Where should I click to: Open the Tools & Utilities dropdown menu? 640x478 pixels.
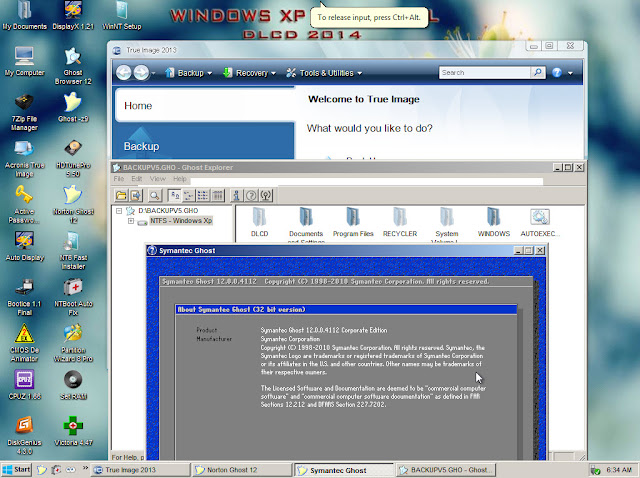point(324,73)
